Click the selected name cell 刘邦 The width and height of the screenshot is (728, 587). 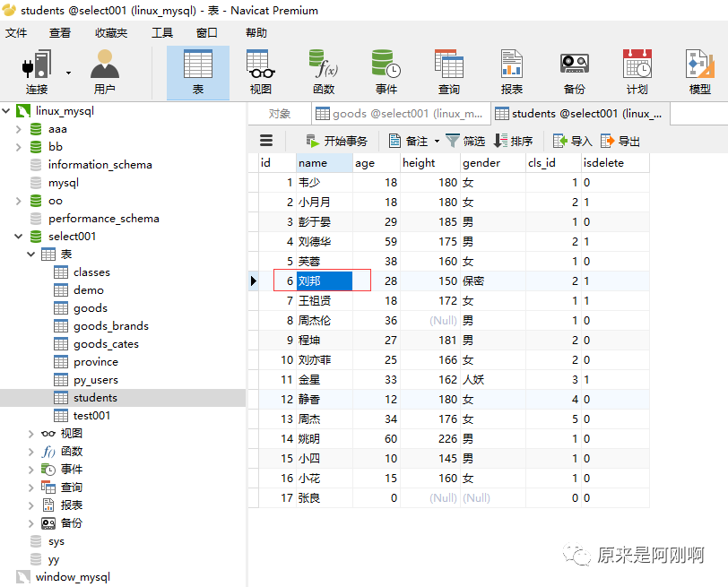point(324,281)
